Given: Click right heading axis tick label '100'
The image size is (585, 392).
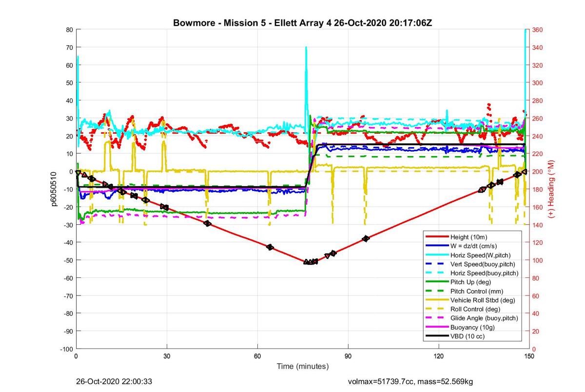Looking at the screenshot, I should (x=537, y=260).
